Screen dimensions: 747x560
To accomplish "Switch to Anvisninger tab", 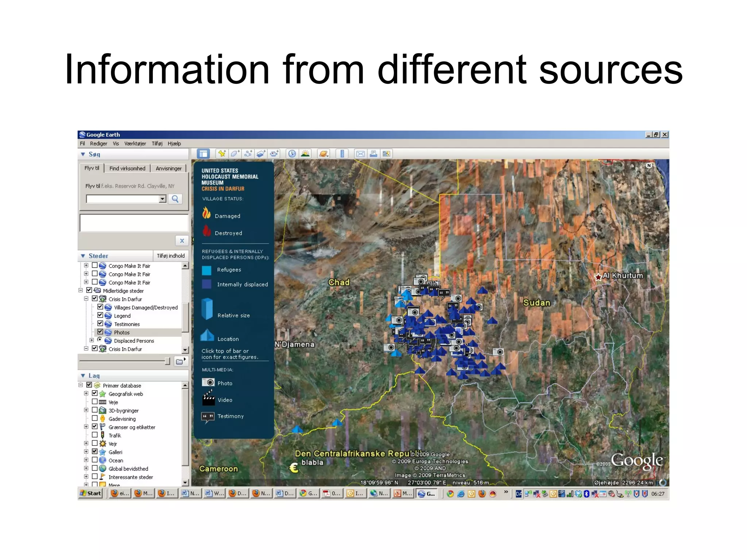I will tap(169, 168).
